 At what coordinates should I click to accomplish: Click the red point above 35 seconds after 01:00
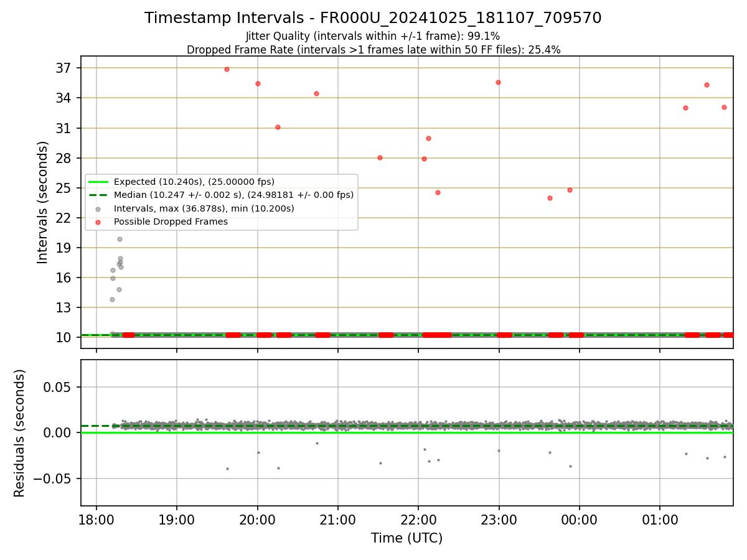pos(707,85)
